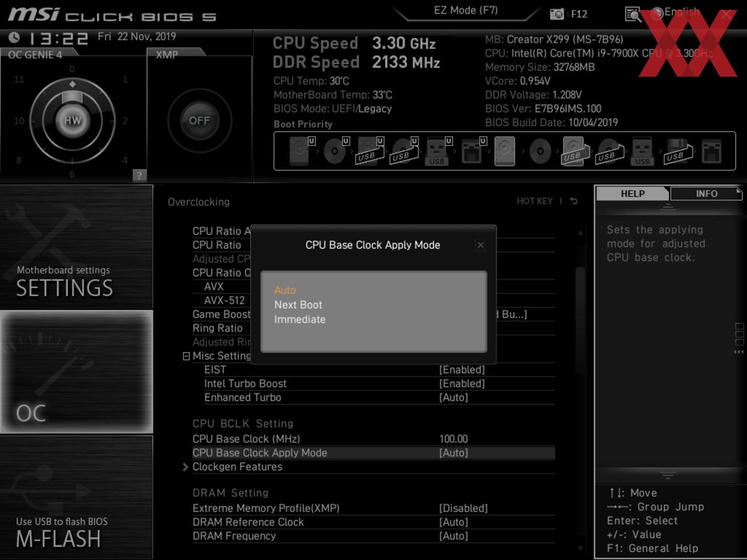The height and width of the screenshot is (560, 747).
Task: Select the Game Boost row
Action: coord(221,314)
